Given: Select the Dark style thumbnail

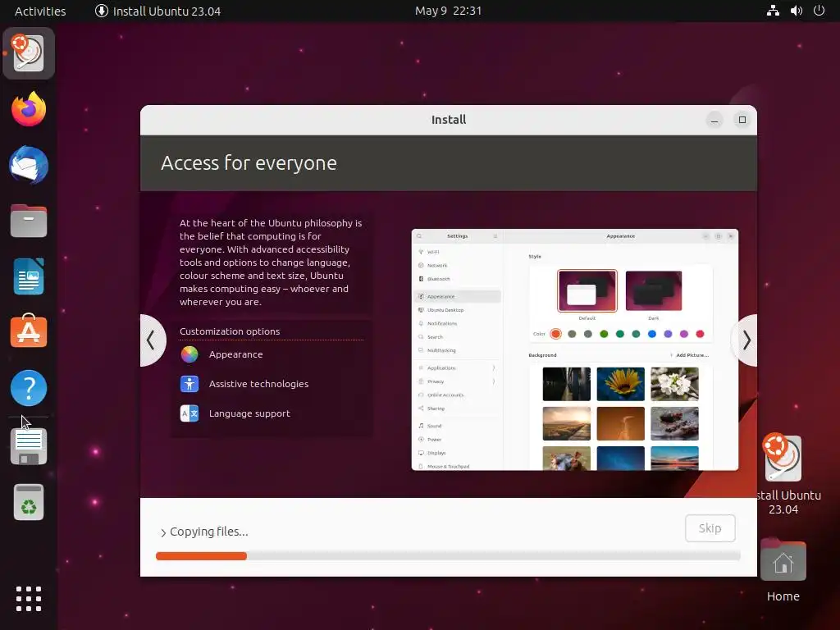Looking at the screenshot, I should tap(654, 291).
